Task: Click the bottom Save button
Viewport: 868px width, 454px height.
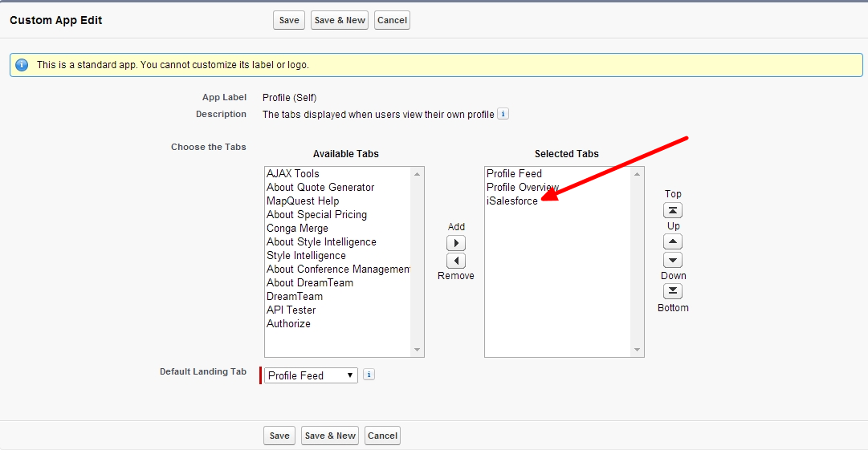Action: [x=279, y=436]
